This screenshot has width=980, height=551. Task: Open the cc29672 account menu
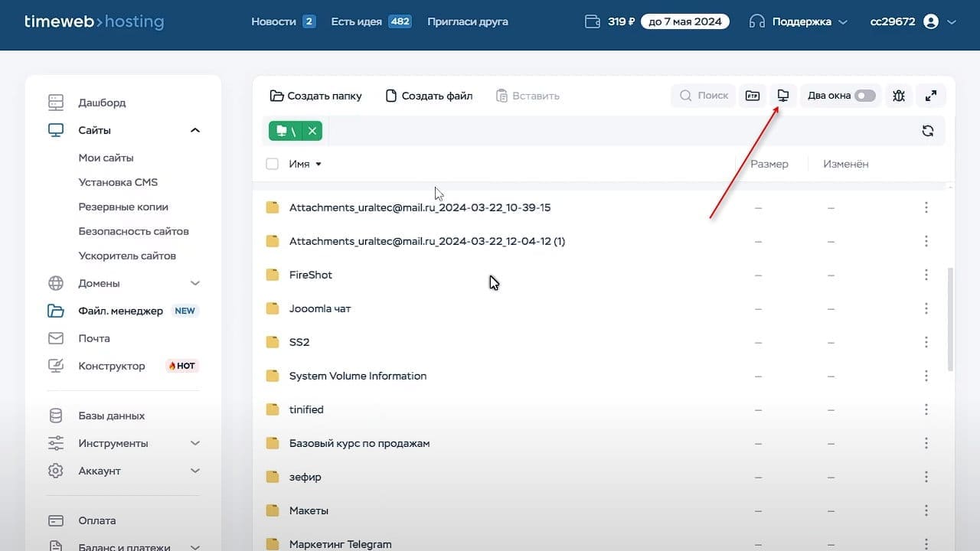(x=913, y=21)
